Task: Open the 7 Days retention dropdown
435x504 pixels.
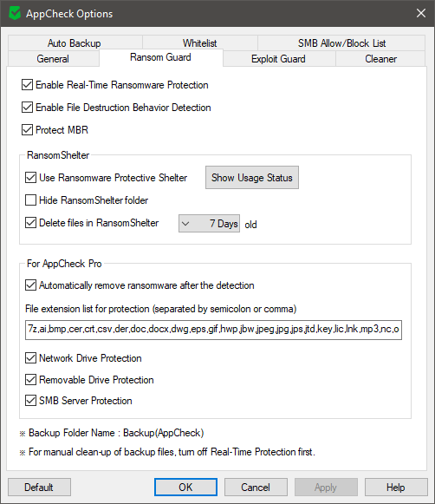Action: [x=209, y=224]
